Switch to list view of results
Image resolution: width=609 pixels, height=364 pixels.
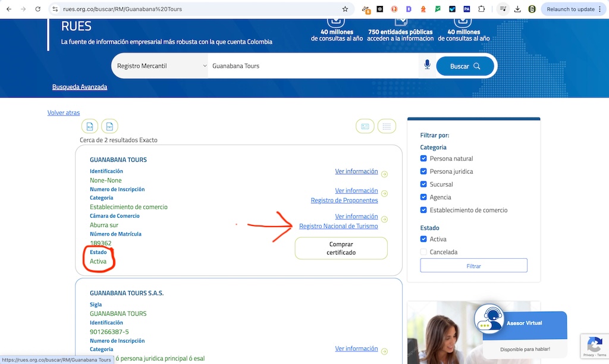pos(387,126)
